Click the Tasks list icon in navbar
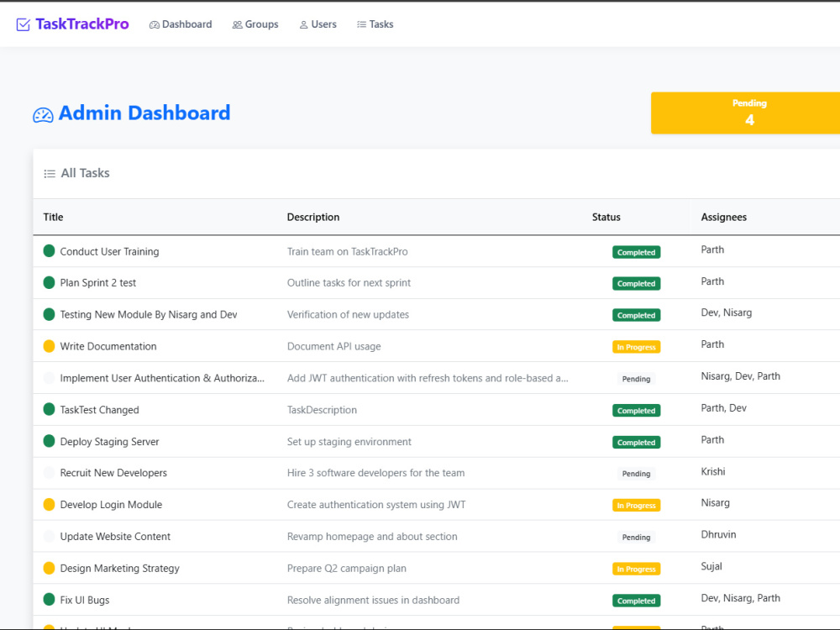Image resolution: width=840 pixels, height=630 pixels. [x=361, y=24]
